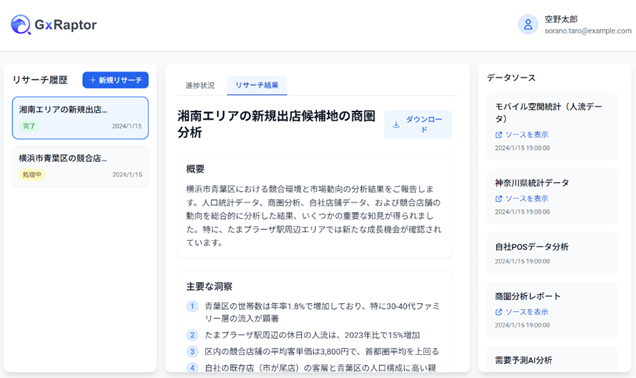Click the plus icon in 新規リサーチ
636x378 pixels.
92,80
